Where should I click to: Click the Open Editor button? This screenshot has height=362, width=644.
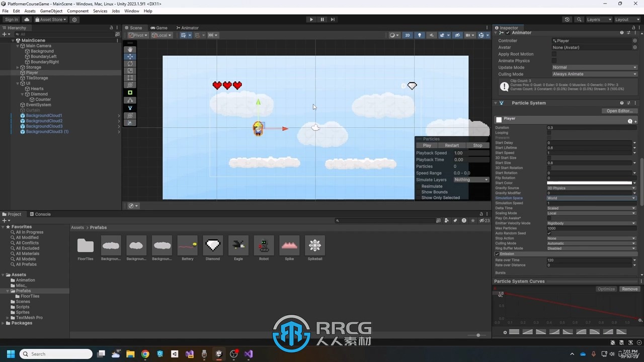tap(619, 111)
